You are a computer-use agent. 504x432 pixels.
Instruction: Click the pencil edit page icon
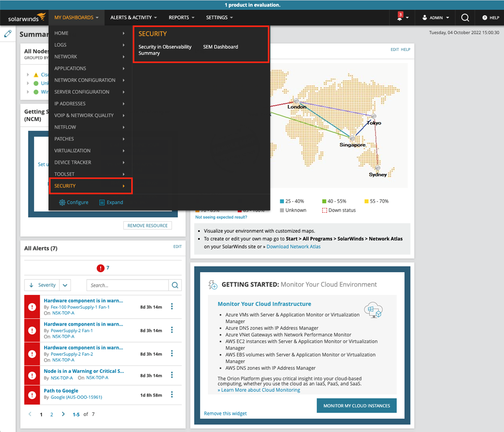click(8, 34)
